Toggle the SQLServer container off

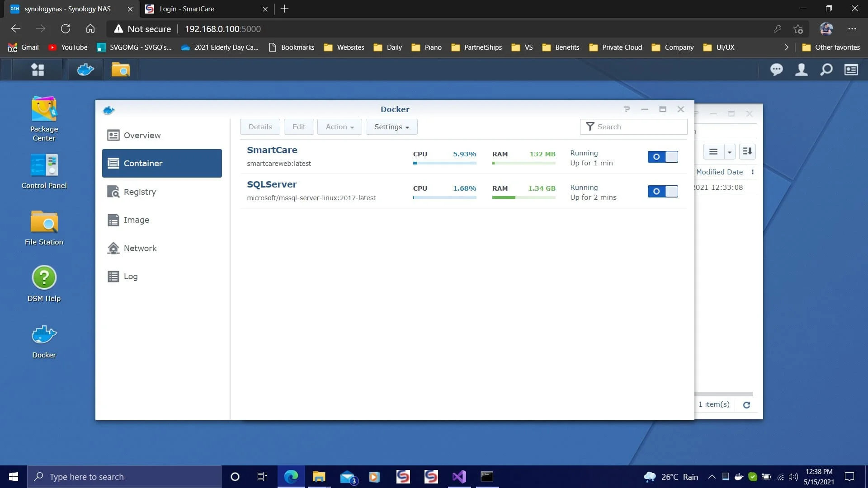coord(663,191)
